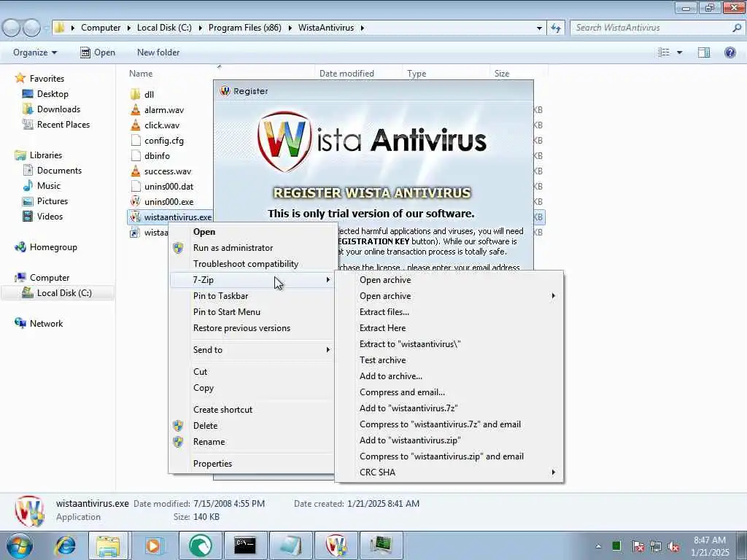Click the click.wav VLC cone icon
The image size is (747, 560).
pos(135,125)
